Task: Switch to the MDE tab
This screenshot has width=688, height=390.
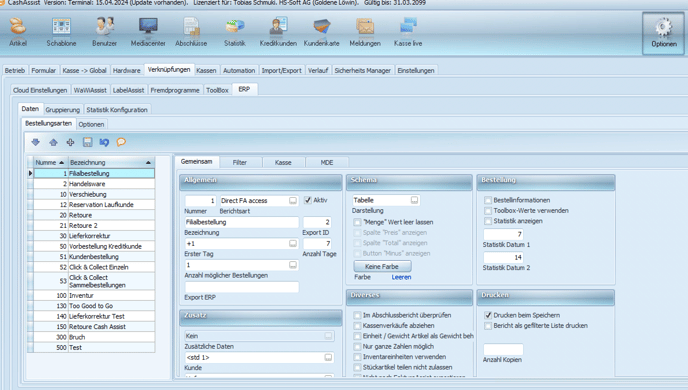Action: pos(327,162)
